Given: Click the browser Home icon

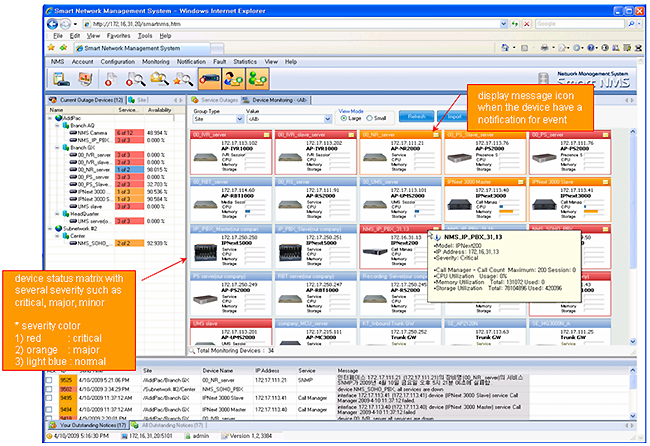Looking at the screenshot, I should tap(505, 48).
